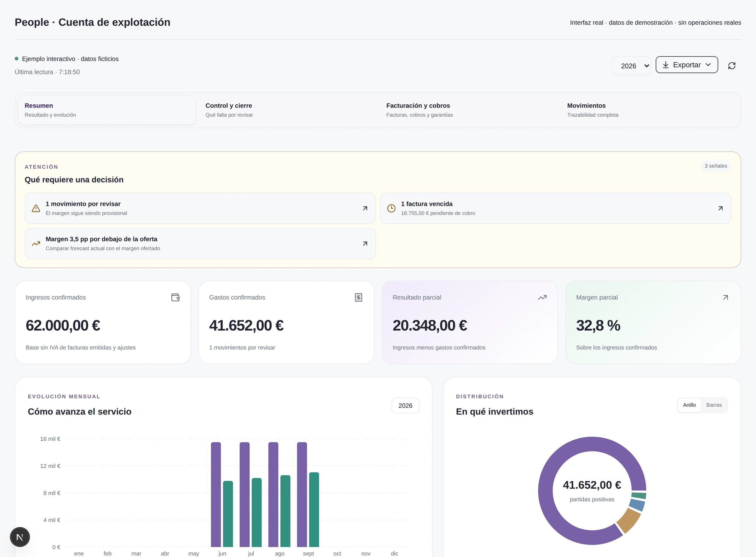Click the 32,8 % margin value

point(598,325)
